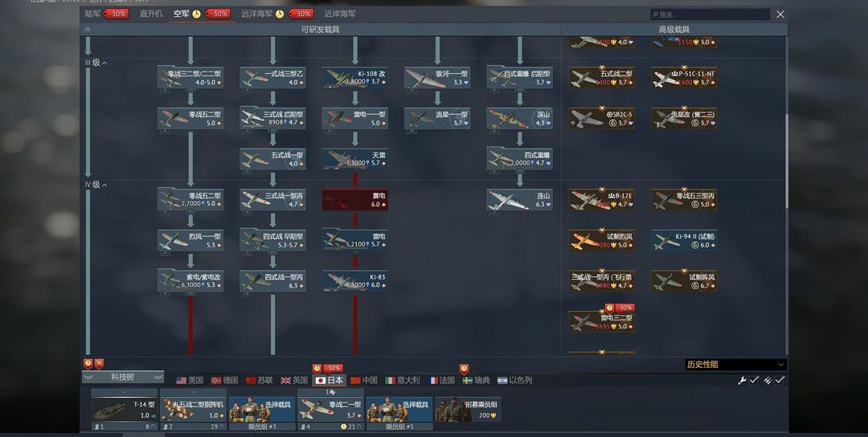868x437 pixels.
Task: Click the 试制震风 premium tile
Action: (x=684, y=281)
